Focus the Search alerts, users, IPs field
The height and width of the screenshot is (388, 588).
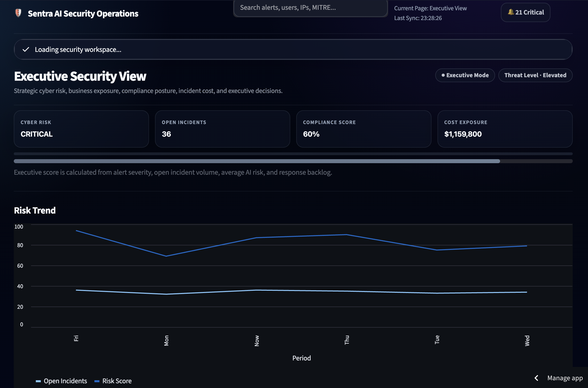coord(311,8)
